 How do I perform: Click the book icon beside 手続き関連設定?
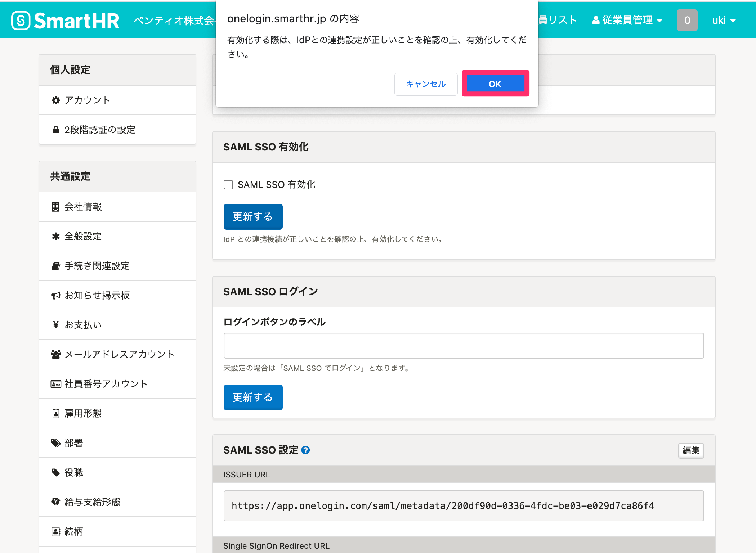pos(55,266)
